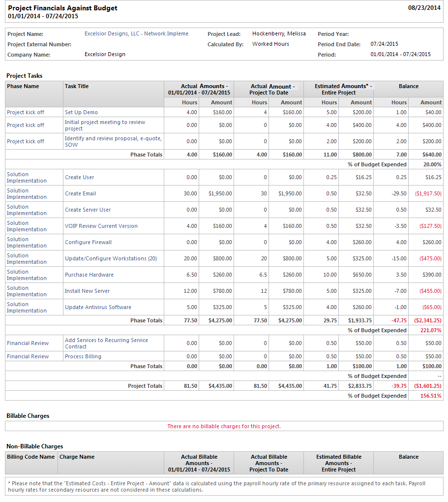This screenshot has height=502, width=448.
Task: Select the 221.07% budget expended value
Action: 431,330
